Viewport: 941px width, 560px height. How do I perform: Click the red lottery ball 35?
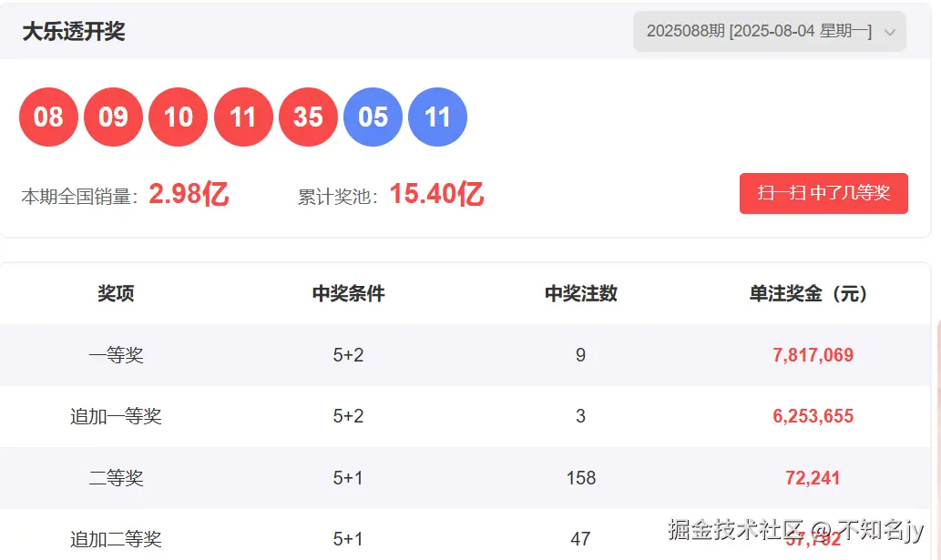308,117
